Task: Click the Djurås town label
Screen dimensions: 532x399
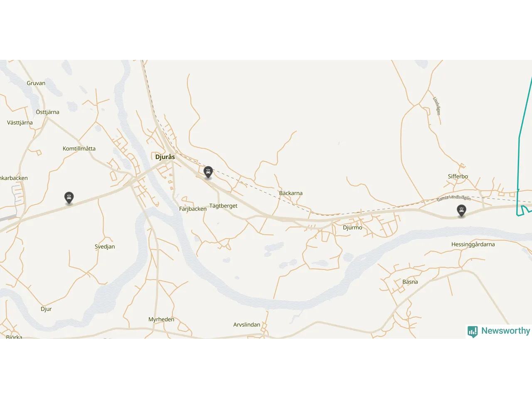Action: point(165,157)
